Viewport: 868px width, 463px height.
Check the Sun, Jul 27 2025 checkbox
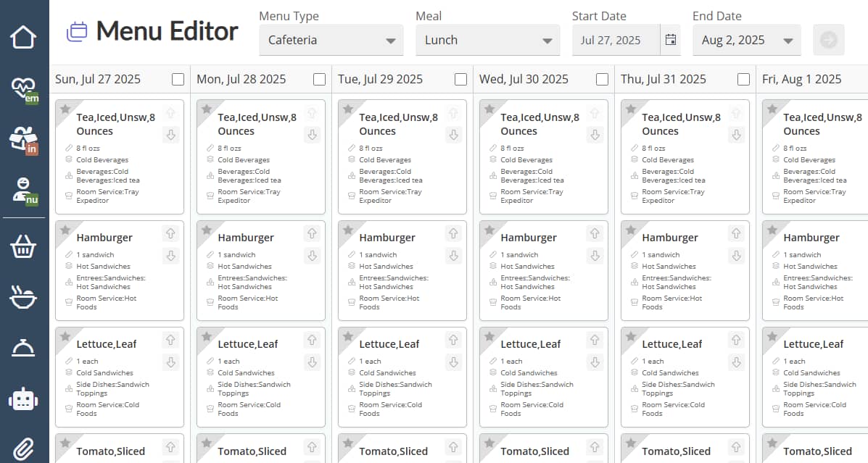tap(178, 80)
